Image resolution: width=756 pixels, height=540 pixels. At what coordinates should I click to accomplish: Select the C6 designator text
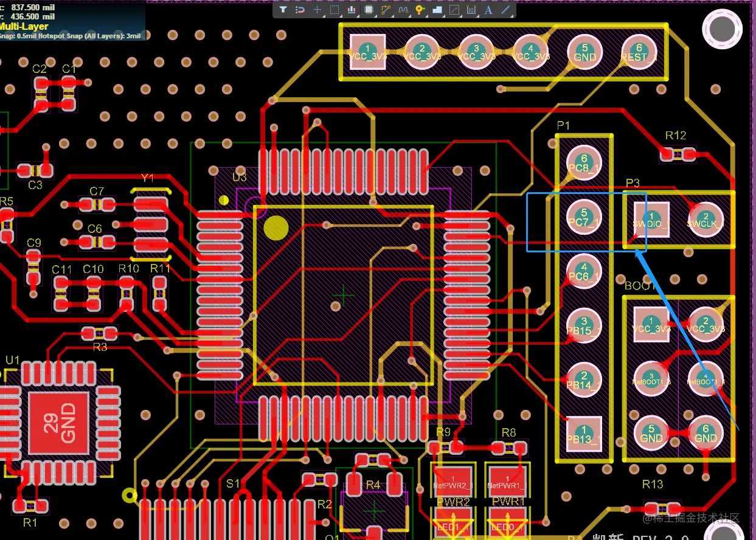95,229
